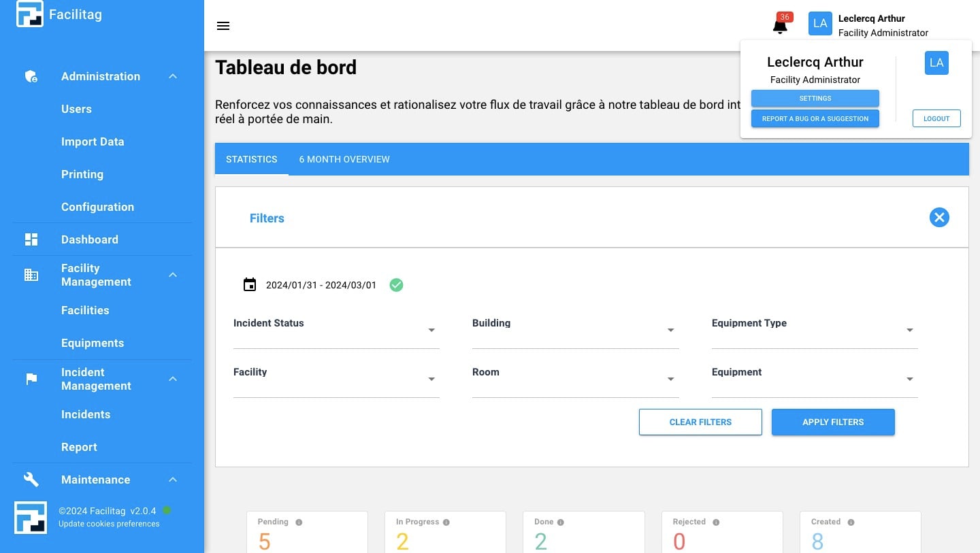Click the green date validation checkmark

pos(396,285)
